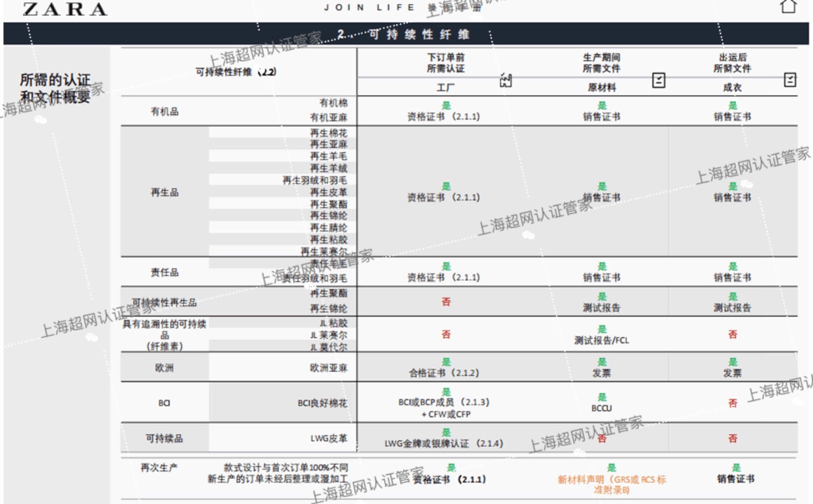
Task: Click the red 否 in the 可持续性再生品 row
Action: (446, 302)
